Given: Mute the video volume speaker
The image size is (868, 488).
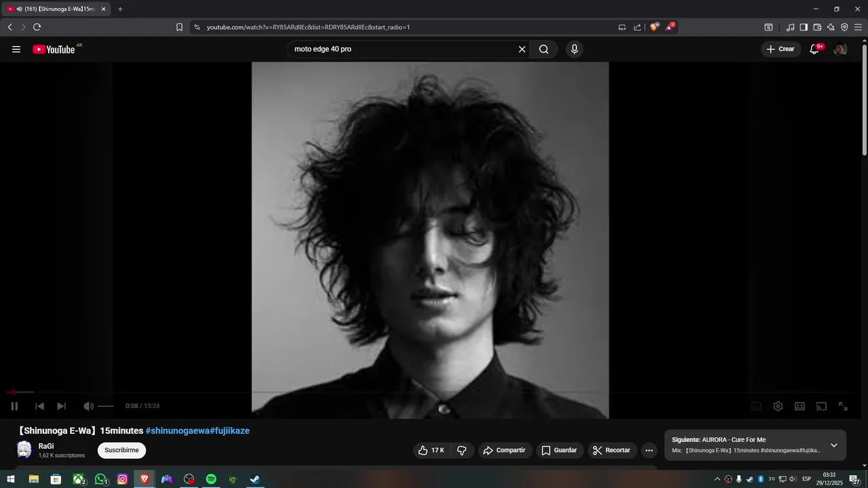Looking at the screenshot, I should coord(88,406).
